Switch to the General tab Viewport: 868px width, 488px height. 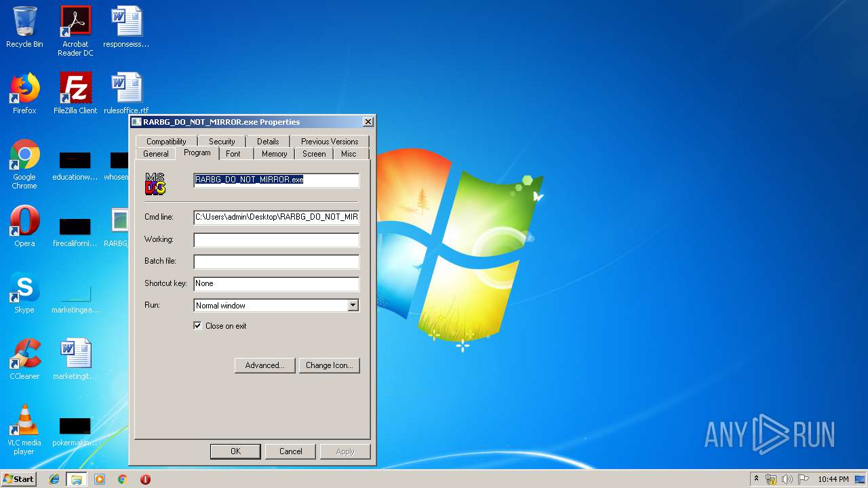click(156, 154)
